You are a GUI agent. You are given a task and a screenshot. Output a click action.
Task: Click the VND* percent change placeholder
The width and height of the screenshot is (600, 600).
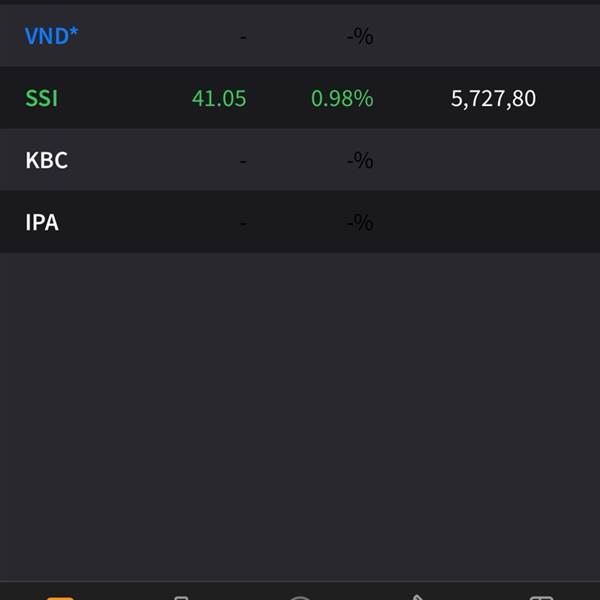360,37
